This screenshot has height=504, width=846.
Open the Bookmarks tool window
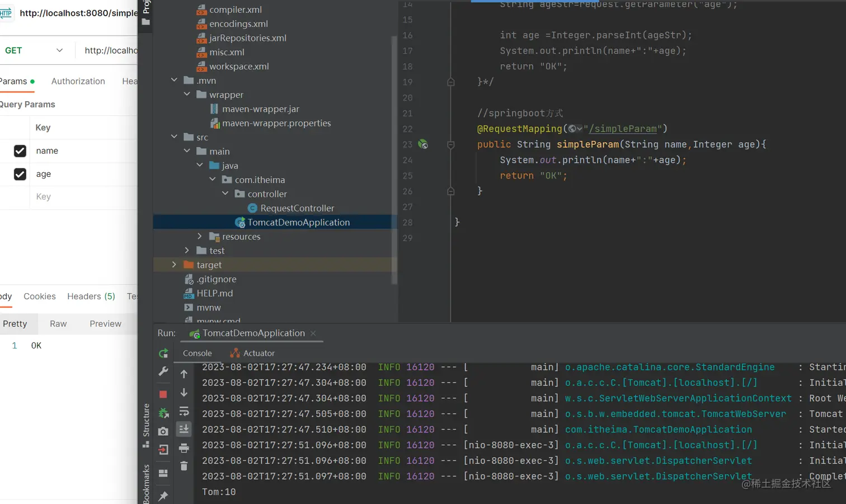pyautogui.click(x=146, y=484)
